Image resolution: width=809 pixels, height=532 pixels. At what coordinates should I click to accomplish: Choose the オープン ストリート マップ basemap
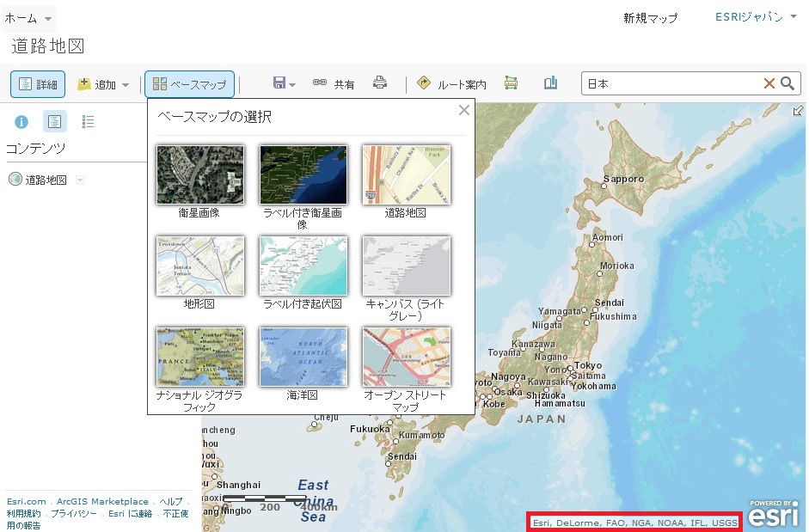[407, 357]
